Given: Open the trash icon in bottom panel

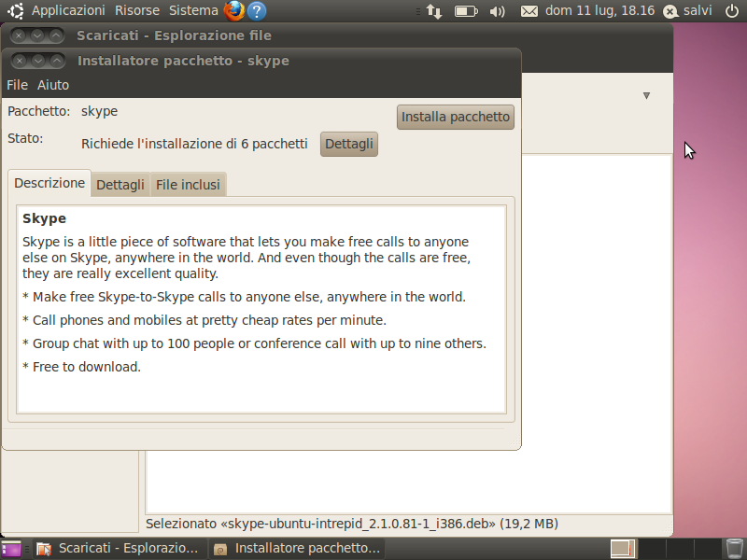Looking at the screenshot, I should 734,549.
